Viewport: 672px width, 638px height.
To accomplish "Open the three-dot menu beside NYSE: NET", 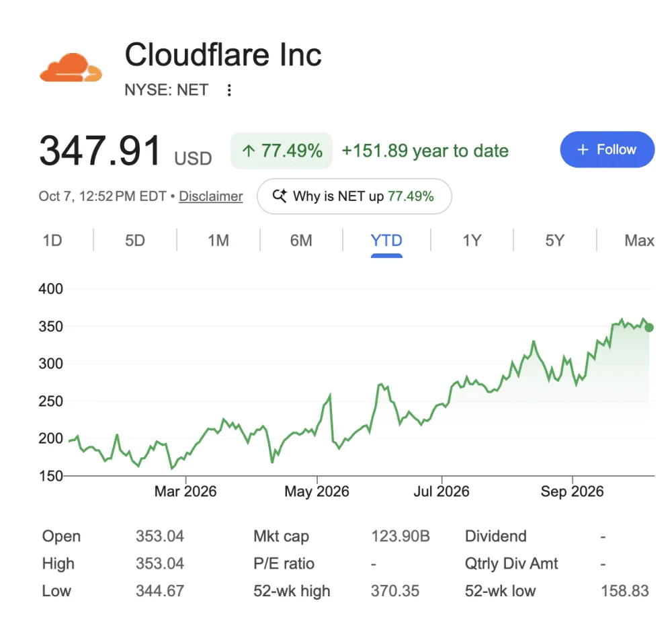I will click(229, 90).
